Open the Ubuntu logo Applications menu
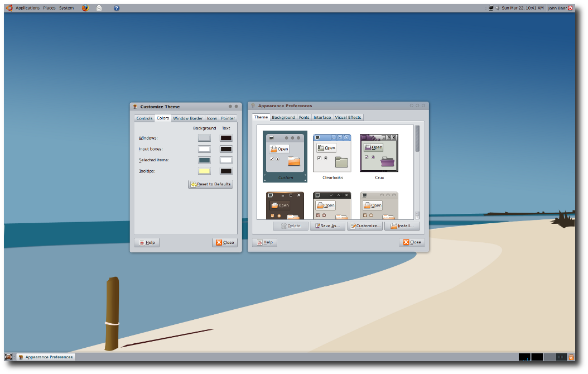Viewport: 588px width, 374px height. (9, 8)
